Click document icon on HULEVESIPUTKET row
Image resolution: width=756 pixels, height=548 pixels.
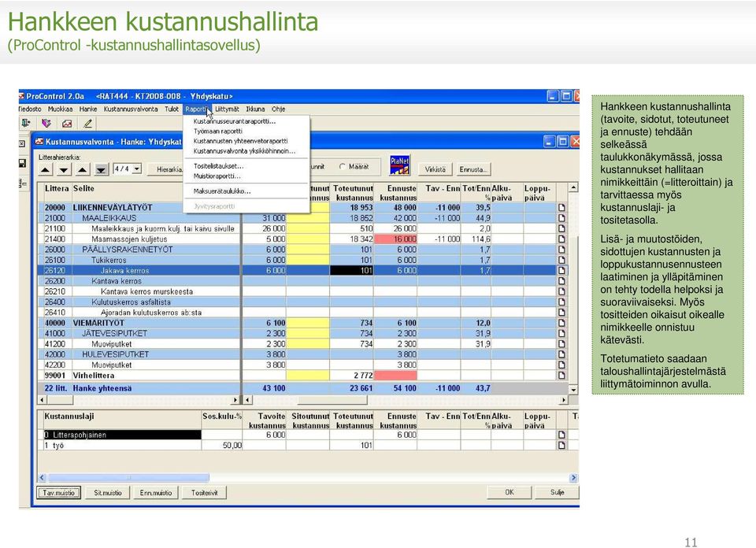click(x=561, y=354)
